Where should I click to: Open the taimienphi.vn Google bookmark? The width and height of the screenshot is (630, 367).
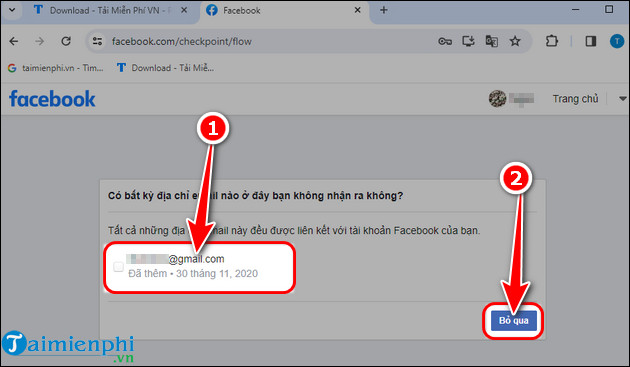(x=55, y=68)
